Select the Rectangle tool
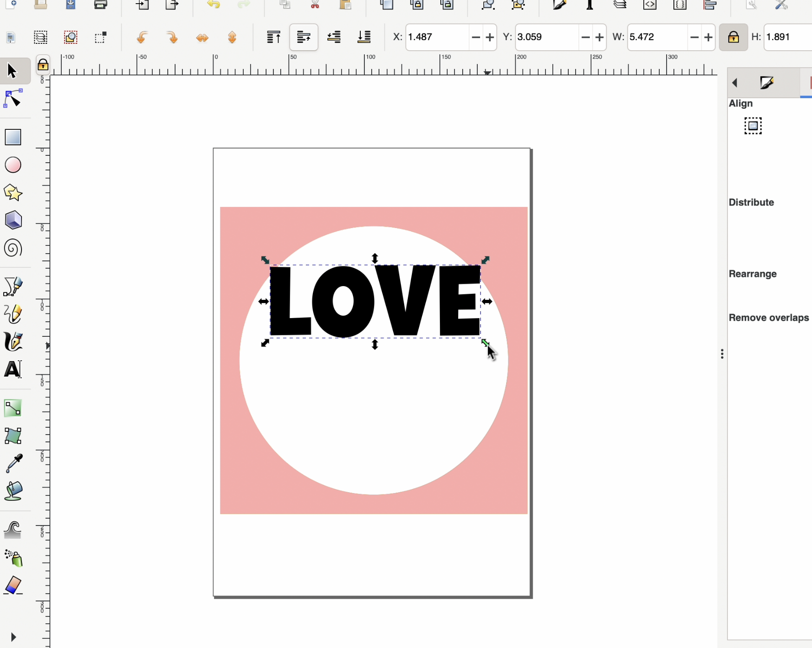 pyautogui.click(x=13, y=137)
